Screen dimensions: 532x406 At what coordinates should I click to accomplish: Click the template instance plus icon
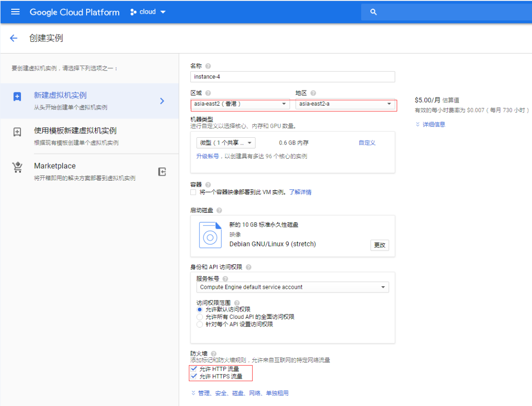[x=17, y=132]
